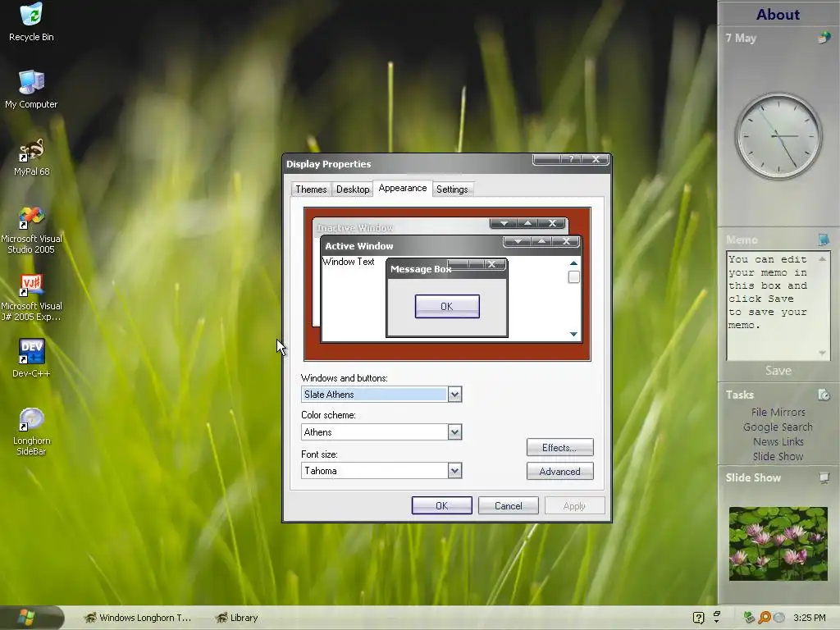Click the Memo panel header icon

824,240
